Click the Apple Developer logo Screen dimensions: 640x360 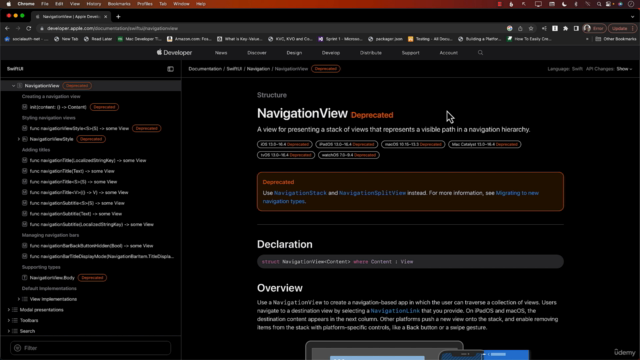174,53
